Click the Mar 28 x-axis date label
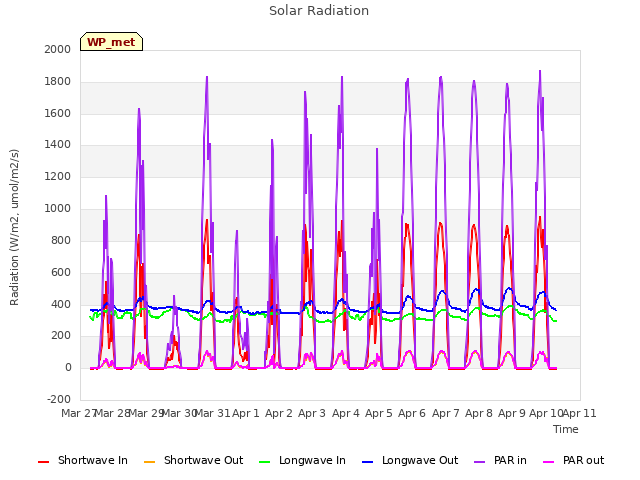 112,413
